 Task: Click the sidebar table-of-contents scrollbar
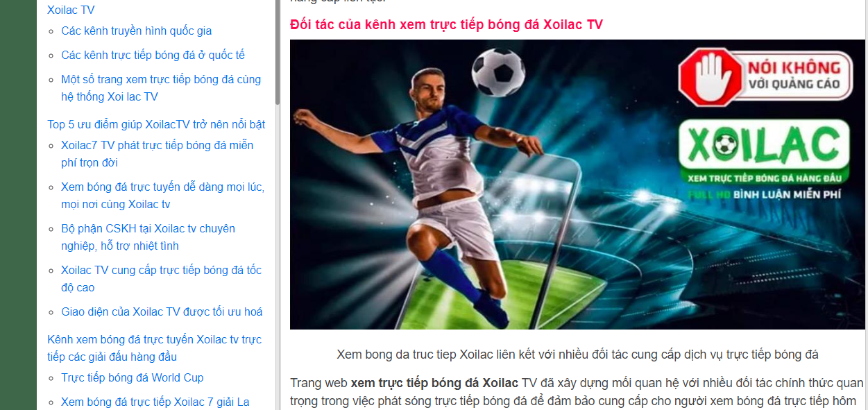point(278,52)
